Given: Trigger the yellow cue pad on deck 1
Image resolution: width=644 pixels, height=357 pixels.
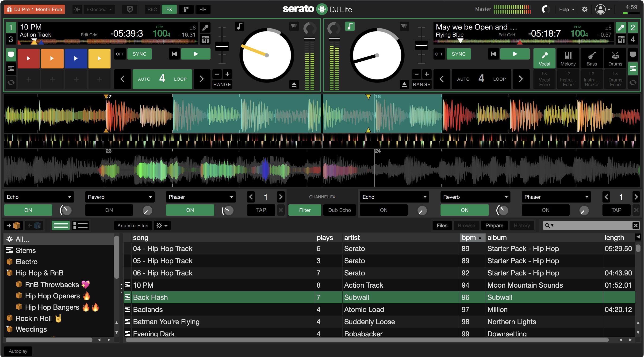Looking at the screenshot, I should [x=99, y=58].
